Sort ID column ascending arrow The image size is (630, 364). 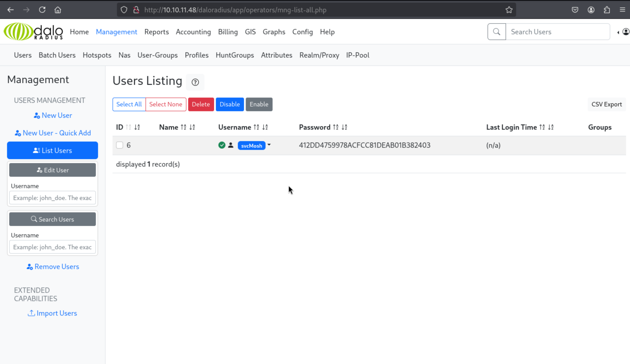point(128,127)
